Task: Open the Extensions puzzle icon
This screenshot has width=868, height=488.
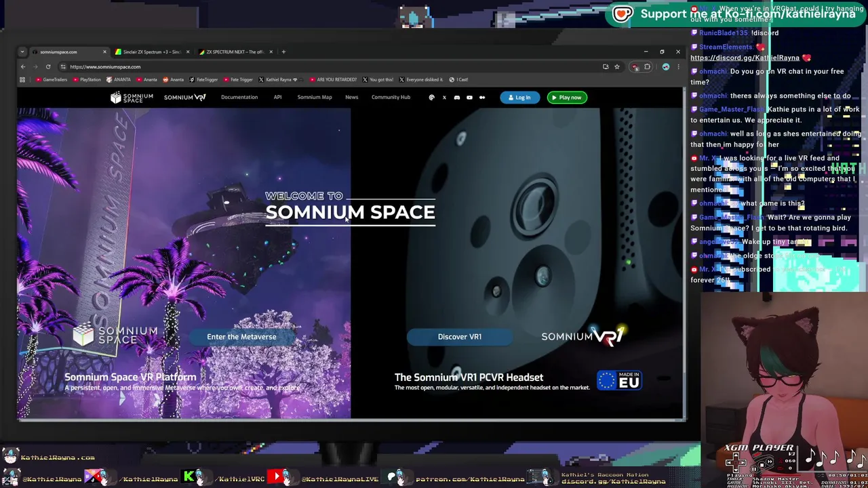Action: pyautogui.click(x=647, y=66)
